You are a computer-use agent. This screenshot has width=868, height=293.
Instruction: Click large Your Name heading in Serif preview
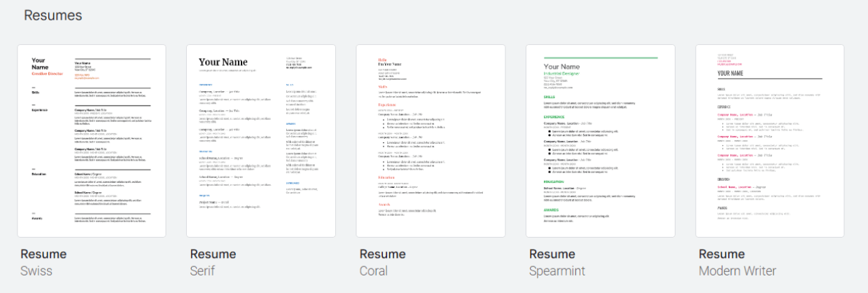pos(223,62)
